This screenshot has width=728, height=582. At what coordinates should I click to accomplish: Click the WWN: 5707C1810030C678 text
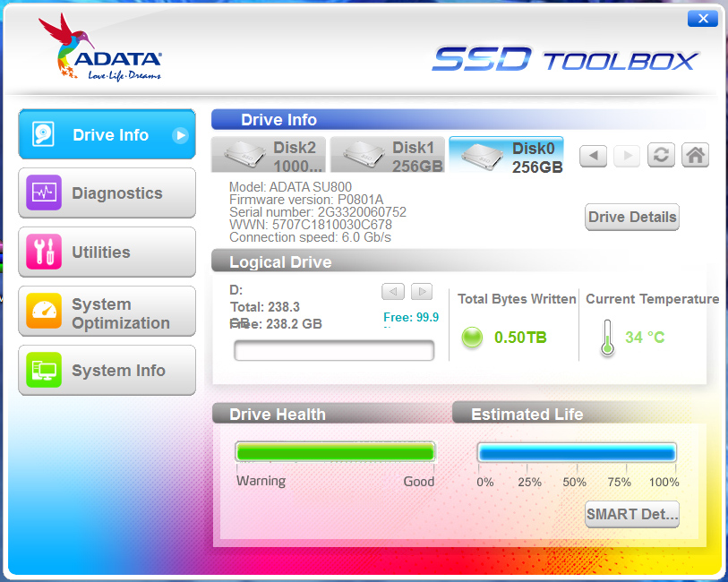point(311,225)
